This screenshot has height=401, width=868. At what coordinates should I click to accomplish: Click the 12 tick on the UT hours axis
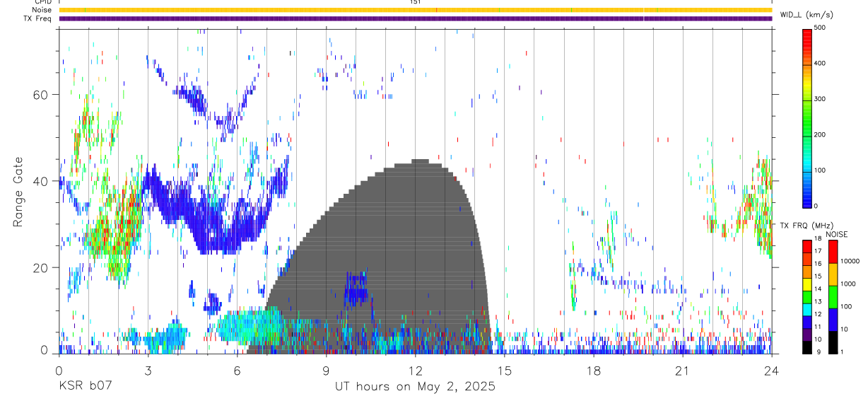pos(416,370)
